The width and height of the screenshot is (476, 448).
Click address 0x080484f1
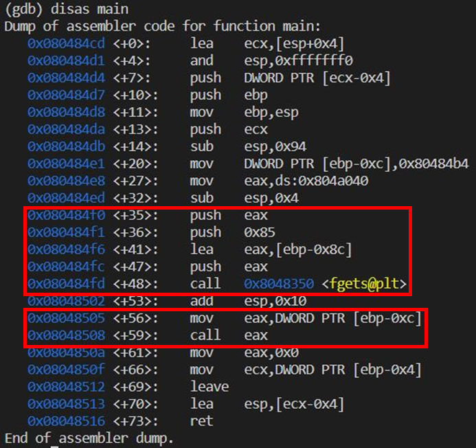(x=66, y=232)
